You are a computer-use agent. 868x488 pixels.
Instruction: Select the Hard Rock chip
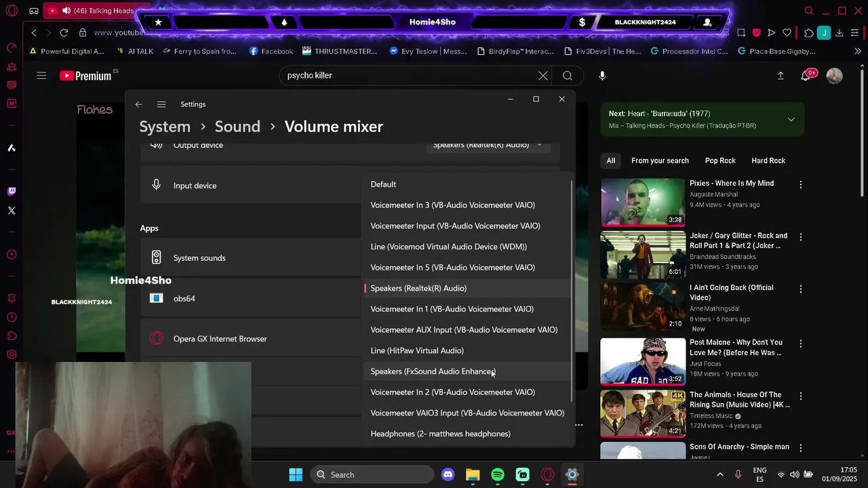(768, 161)
